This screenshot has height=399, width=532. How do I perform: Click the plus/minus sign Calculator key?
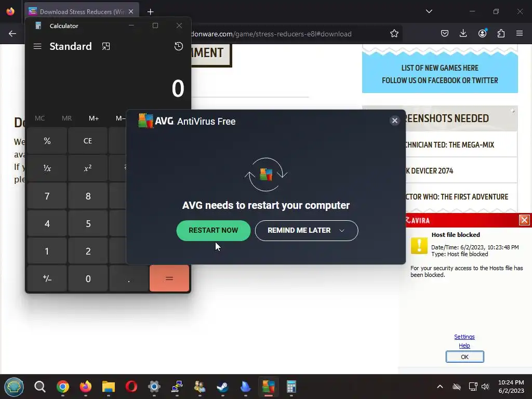point(47,278)
